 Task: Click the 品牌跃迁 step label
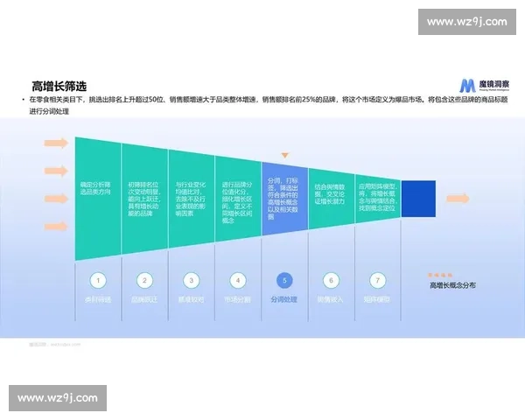(x=144, y=299)
